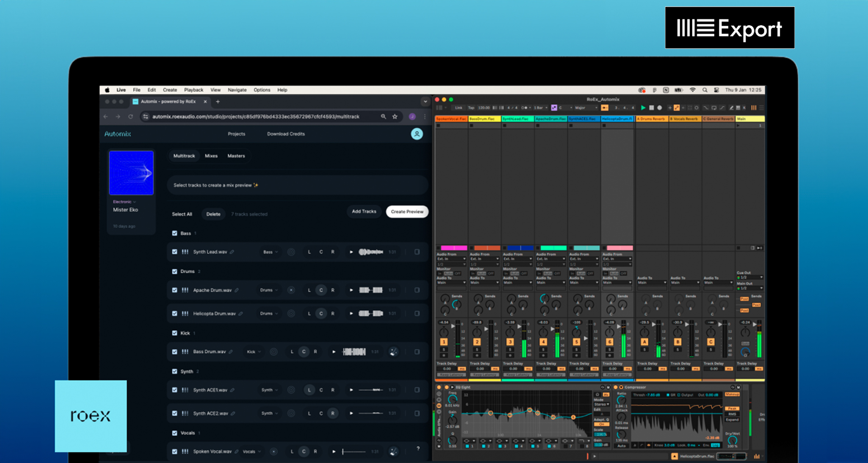Viewport: 868px width, 463px height.
Task: Click the Apple menu icon
Action: click(108, 90)
